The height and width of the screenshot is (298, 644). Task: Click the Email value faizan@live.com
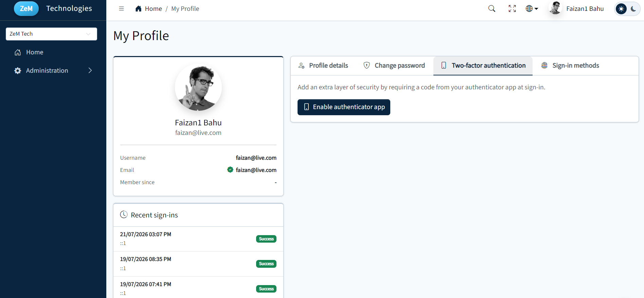pyautogui.click(x=256, y=170)
